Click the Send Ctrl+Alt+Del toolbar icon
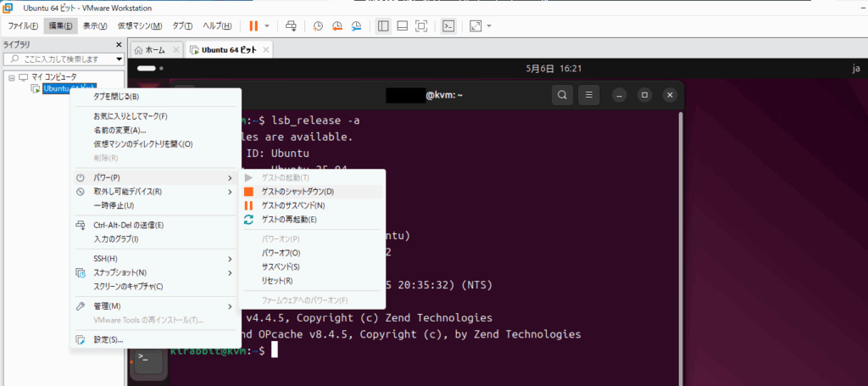The width and height of the screenshot is (868, 386). click(292, 26)
